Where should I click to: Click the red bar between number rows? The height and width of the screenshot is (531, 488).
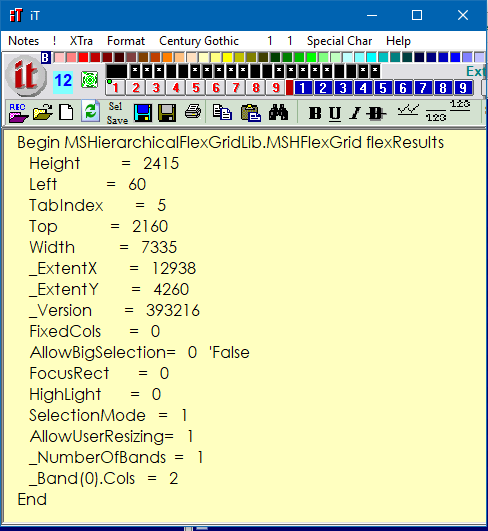pos(290,88)
